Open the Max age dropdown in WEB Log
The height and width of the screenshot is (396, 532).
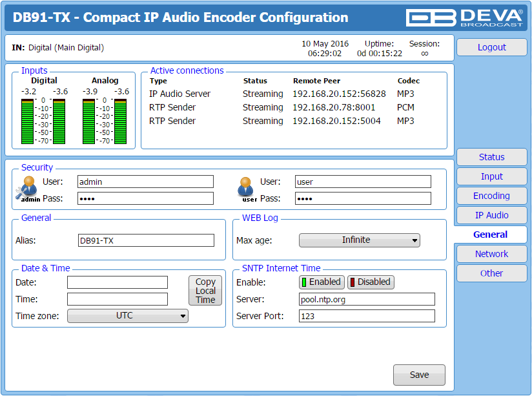coord(359,240)
